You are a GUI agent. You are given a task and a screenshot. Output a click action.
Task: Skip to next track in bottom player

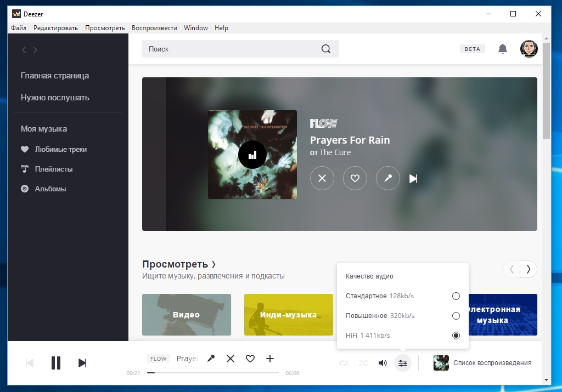[82, 362]
